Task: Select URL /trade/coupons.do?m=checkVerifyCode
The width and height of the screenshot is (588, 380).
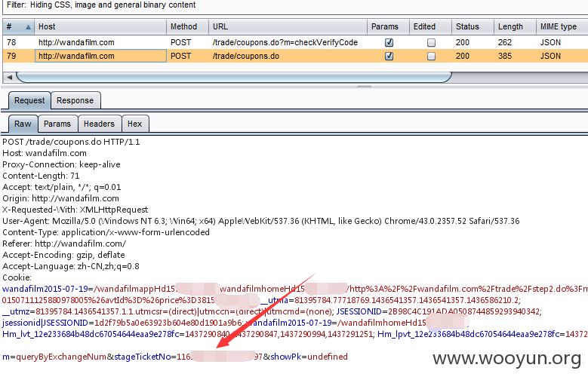Action: (x=285, y=43)
